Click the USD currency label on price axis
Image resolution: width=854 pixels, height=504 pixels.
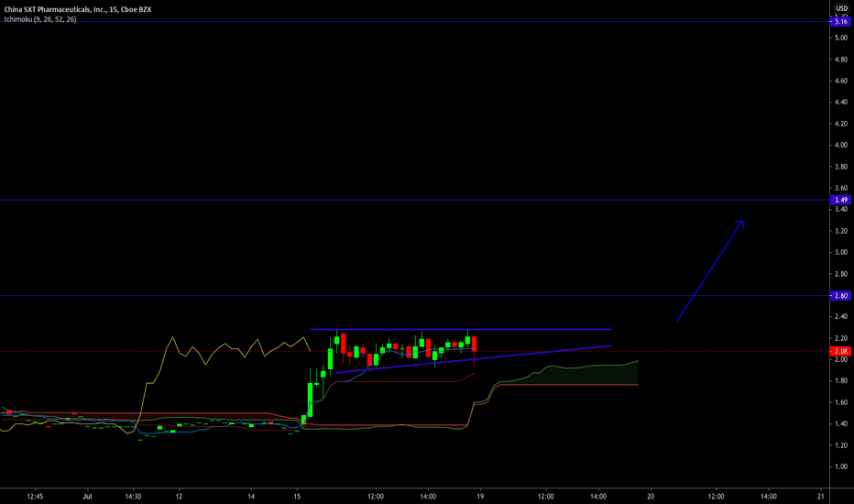[841, 8]
